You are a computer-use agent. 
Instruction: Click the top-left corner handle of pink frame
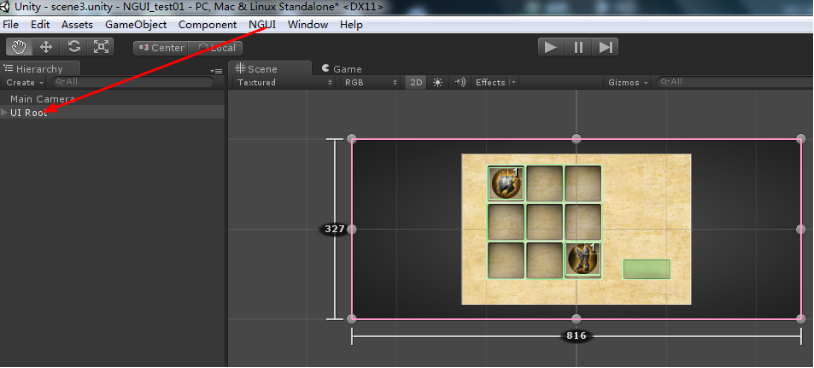click(352, 139)
